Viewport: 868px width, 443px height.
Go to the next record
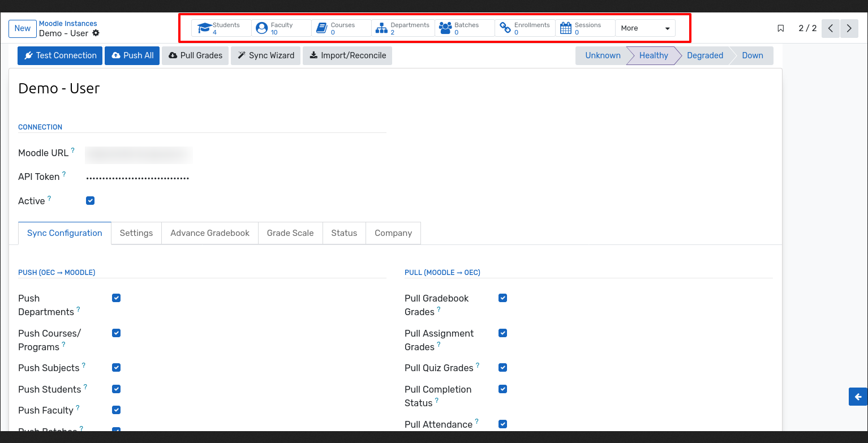pyautogui.click(x=849, y=28)
